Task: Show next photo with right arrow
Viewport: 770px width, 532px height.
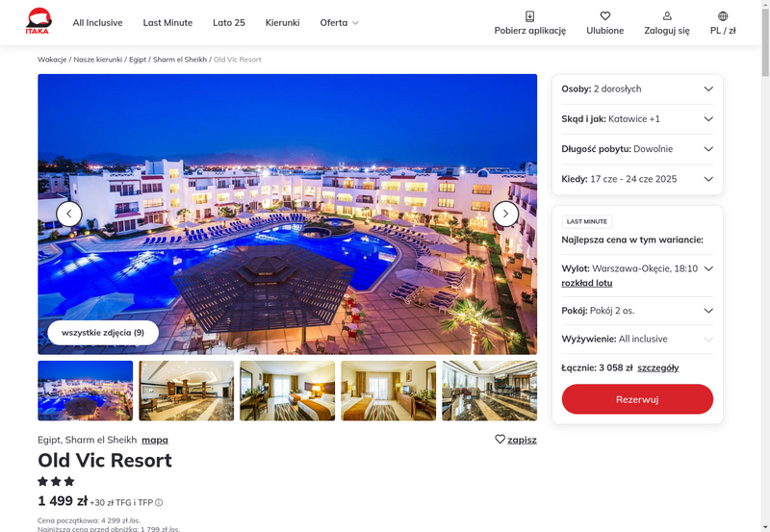Action: pos(505,214)
